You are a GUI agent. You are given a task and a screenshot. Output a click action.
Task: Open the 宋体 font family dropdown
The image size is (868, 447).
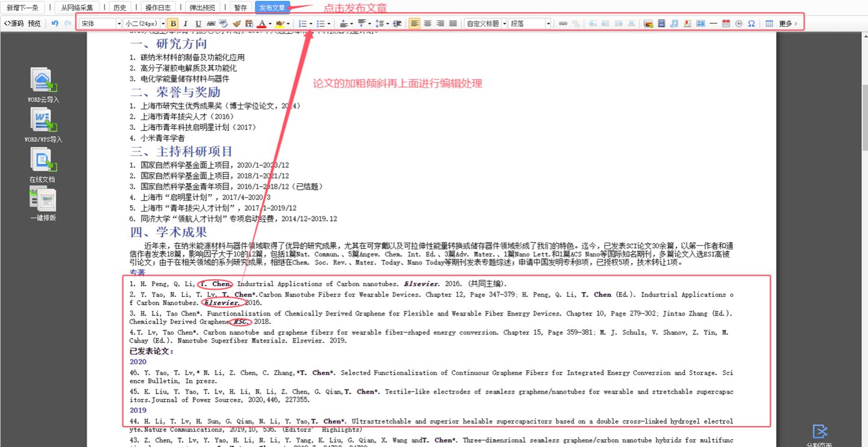(x=100, y=23)
